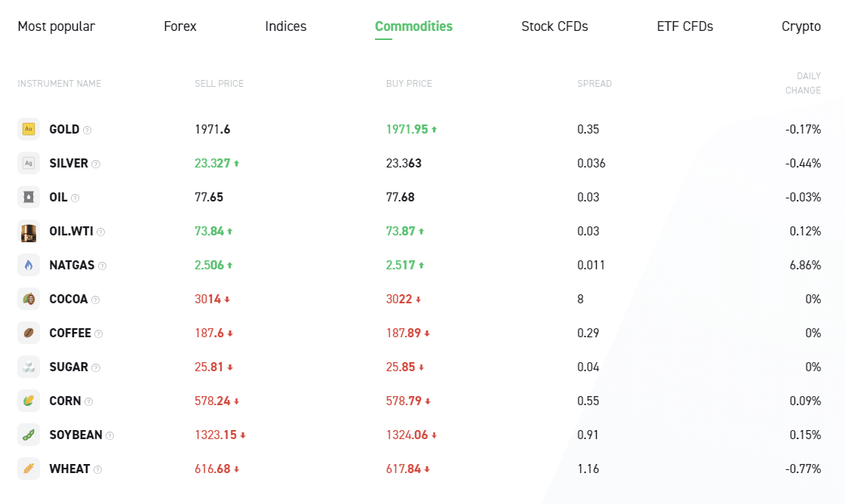Click the NATGAS flame icon
Screen dimensions: 845x504
tap(29, 265)
